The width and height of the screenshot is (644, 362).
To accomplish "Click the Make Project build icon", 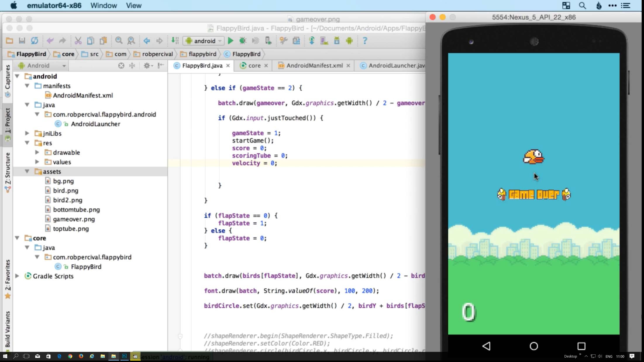I will 175,41.
